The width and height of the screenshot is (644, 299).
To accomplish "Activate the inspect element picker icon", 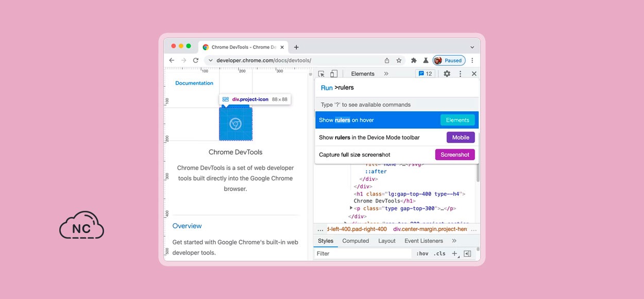I will (321, 74).
